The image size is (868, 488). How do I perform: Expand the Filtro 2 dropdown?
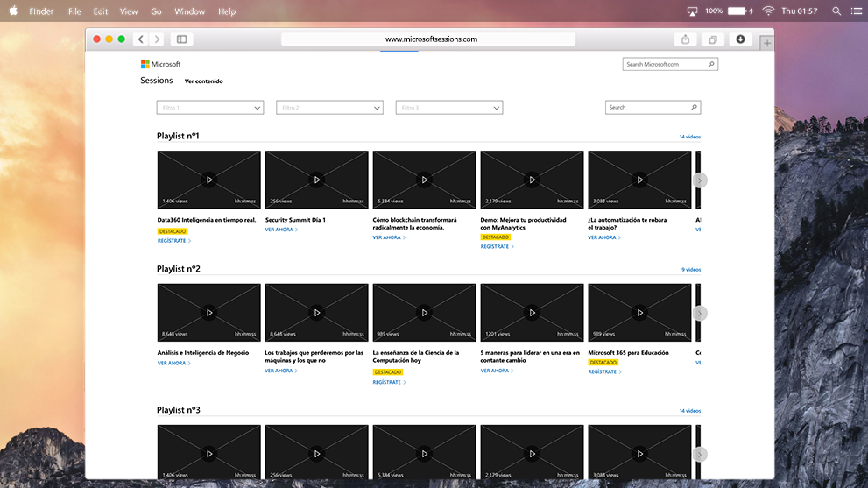click(329, 108)
